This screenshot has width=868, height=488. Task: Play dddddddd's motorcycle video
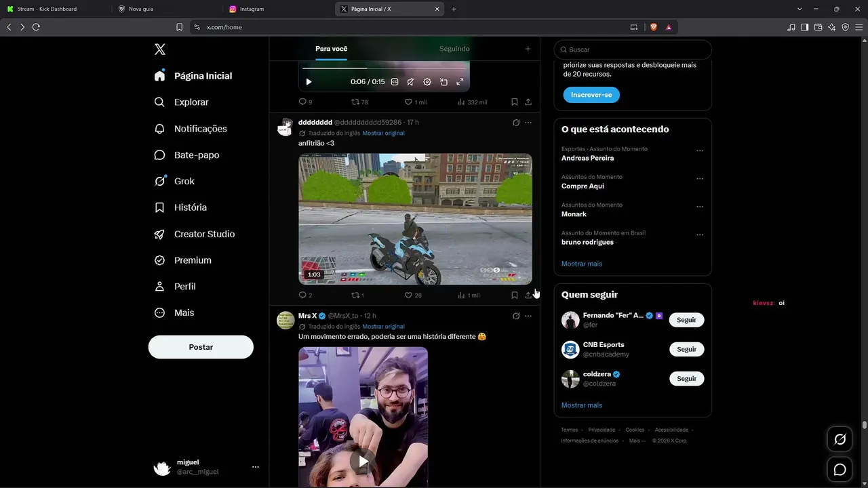coord(415,219)
